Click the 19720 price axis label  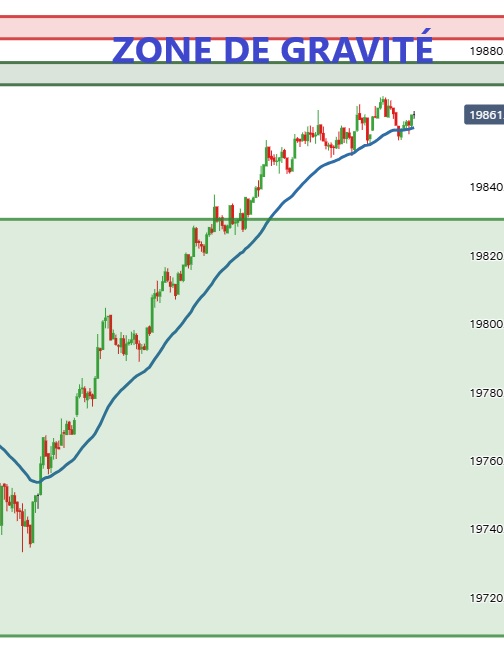click(487, 598)
